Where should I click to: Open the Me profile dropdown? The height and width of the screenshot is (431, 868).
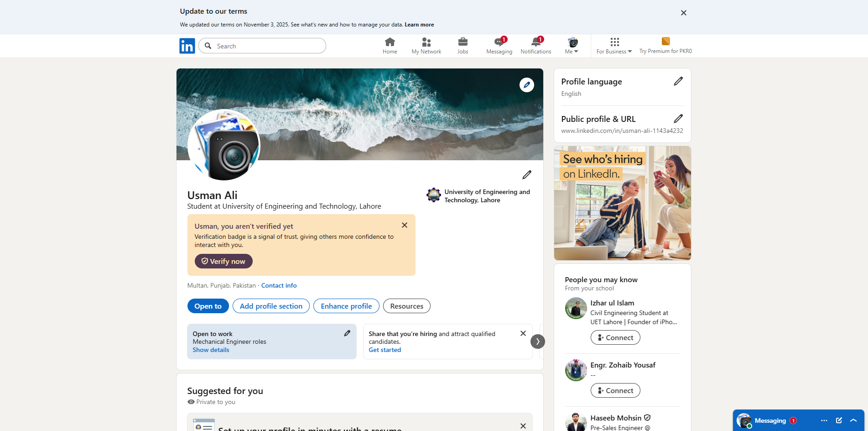coord(572,46)
